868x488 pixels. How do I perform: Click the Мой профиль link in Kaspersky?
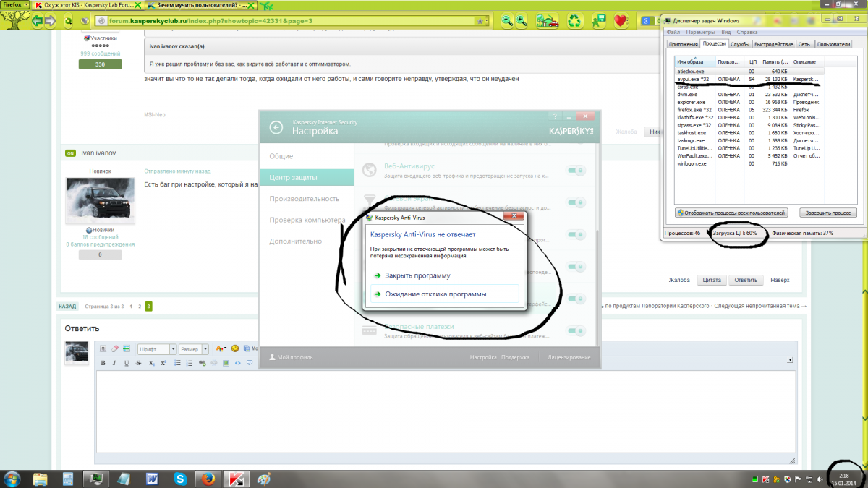click(x=291, y=357)
